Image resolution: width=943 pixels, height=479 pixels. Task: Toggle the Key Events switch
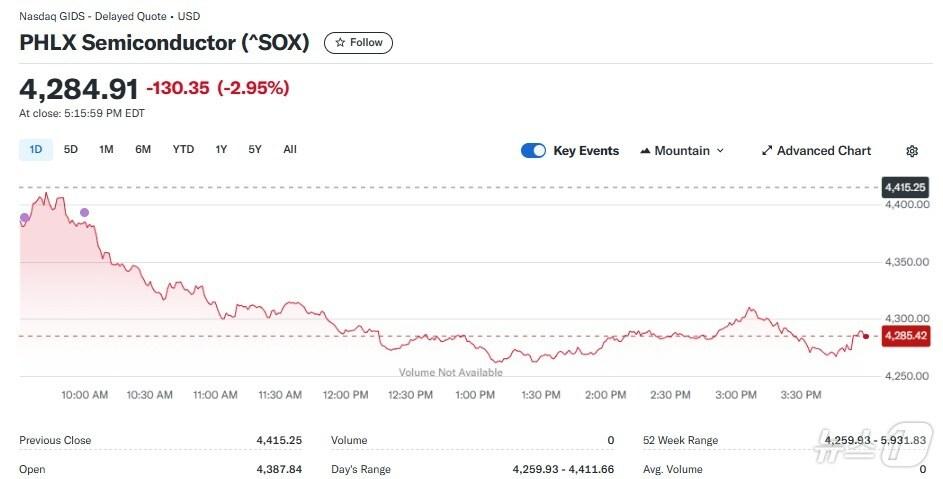(x=533, y=151)
